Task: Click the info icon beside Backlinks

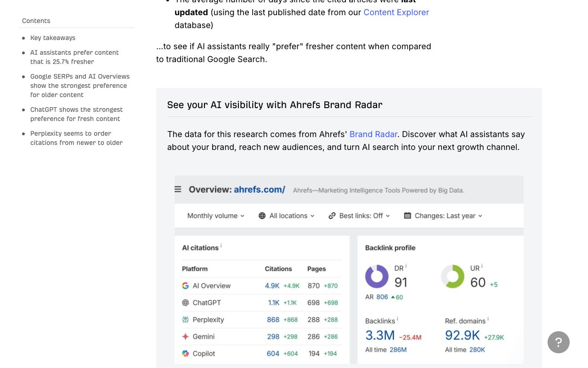Action: click(397, 319)
